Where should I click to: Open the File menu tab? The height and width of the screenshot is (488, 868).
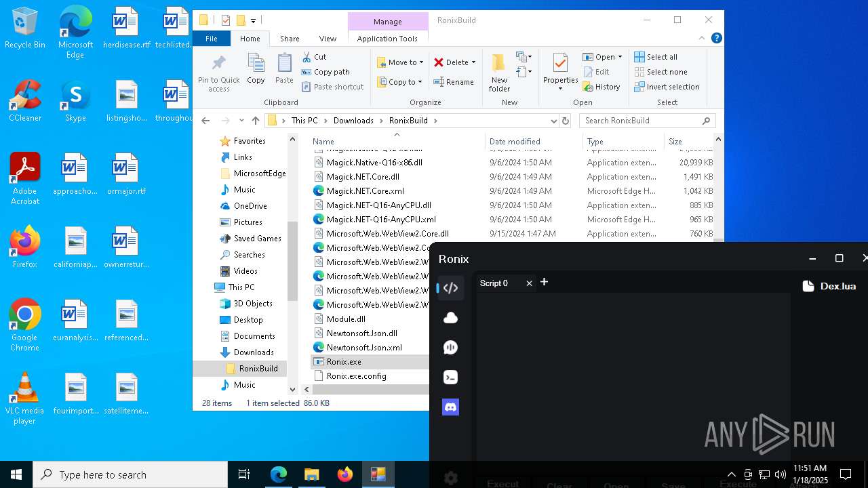pos(212,39)
